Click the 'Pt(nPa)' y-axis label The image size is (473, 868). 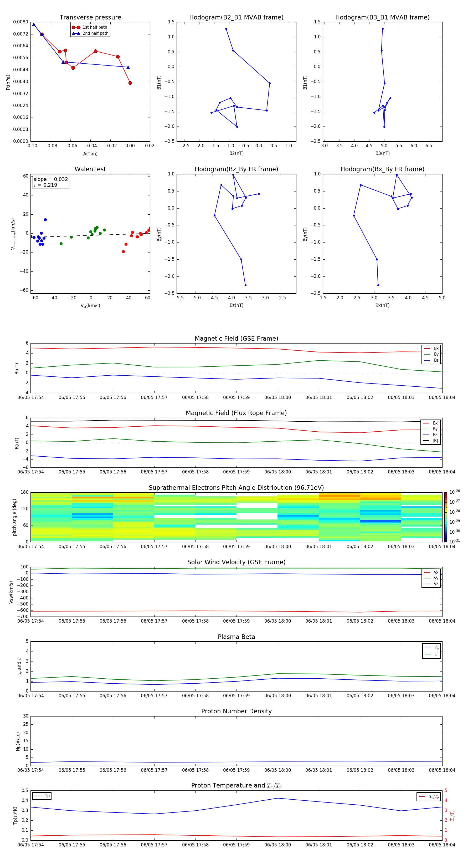8,82
